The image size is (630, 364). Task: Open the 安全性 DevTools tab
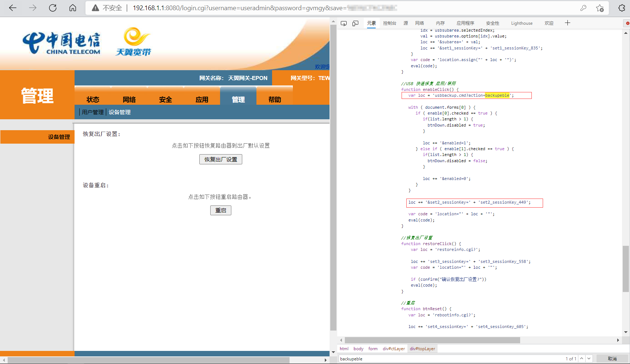coord(493,23)
